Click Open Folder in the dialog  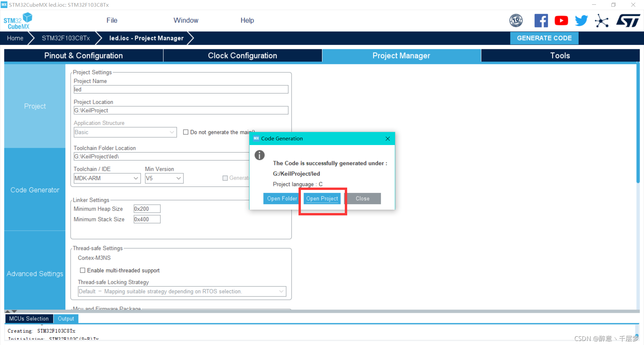(x=282, y=199)
